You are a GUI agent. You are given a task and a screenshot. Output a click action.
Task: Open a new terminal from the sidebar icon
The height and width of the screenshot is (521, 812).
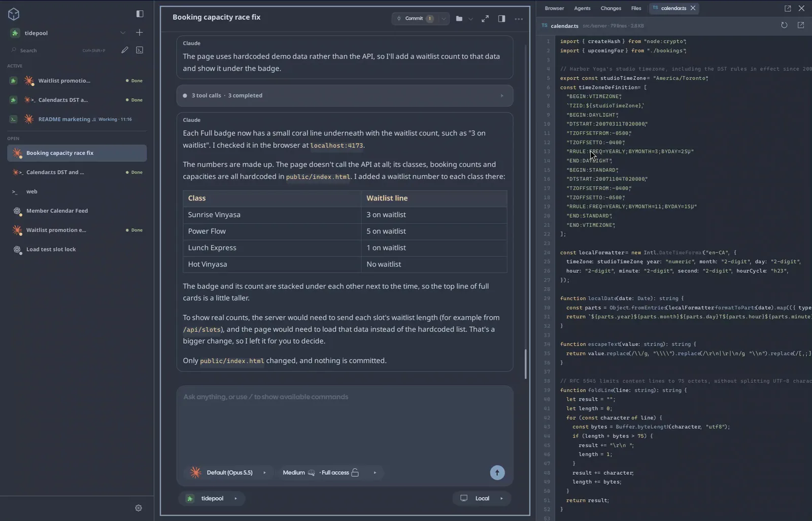(x=140, y=50)
